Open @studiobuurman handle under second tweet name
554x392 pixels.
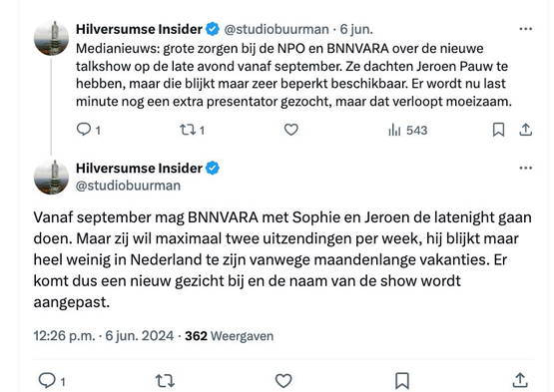pos(128,186)
